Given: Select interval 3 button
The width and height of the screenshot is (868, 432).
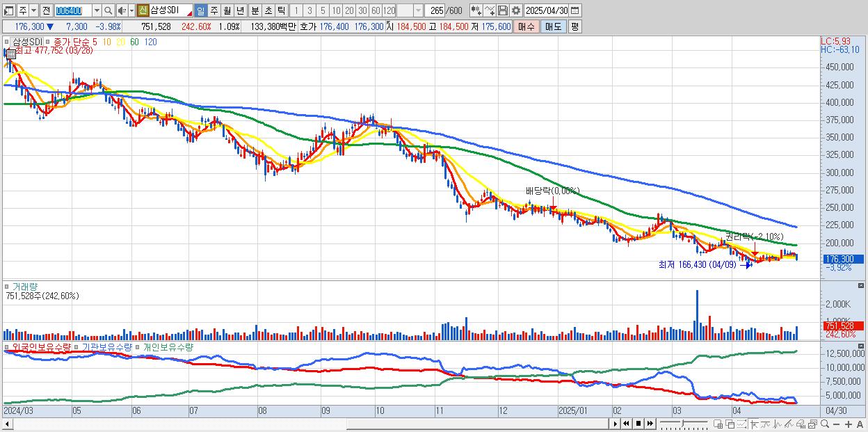Looking at the screenshot, I should point(310,10).
